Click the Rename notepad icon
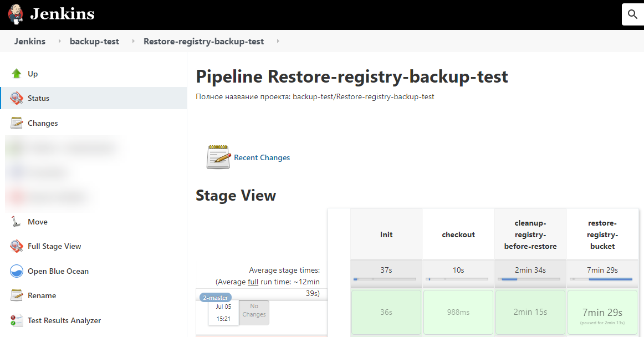The height and width of the screenshot is (337, 644). [17, 295]
